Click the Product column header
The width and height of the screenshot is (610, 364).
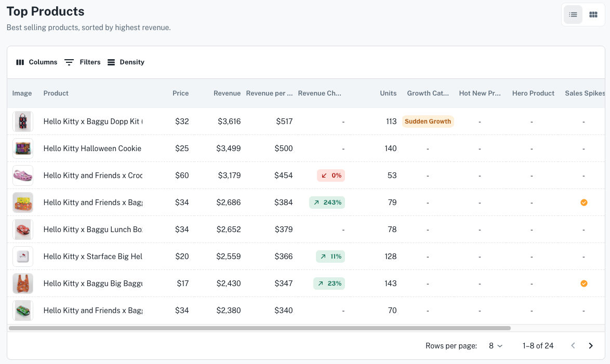[56, 93]
